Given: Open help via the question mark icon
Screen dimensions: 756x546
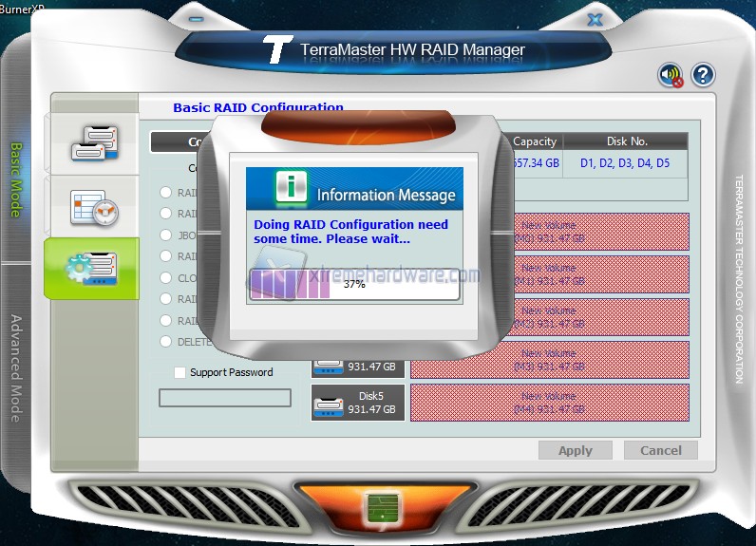Looking at the screenshot, I should point(703,75).
